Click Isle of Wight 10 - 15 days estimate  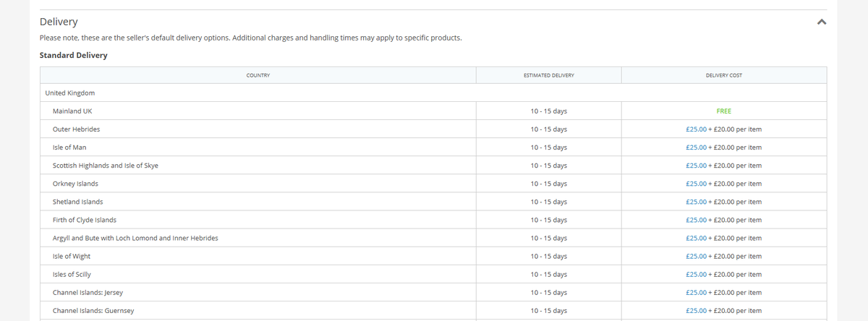[548, 256]
